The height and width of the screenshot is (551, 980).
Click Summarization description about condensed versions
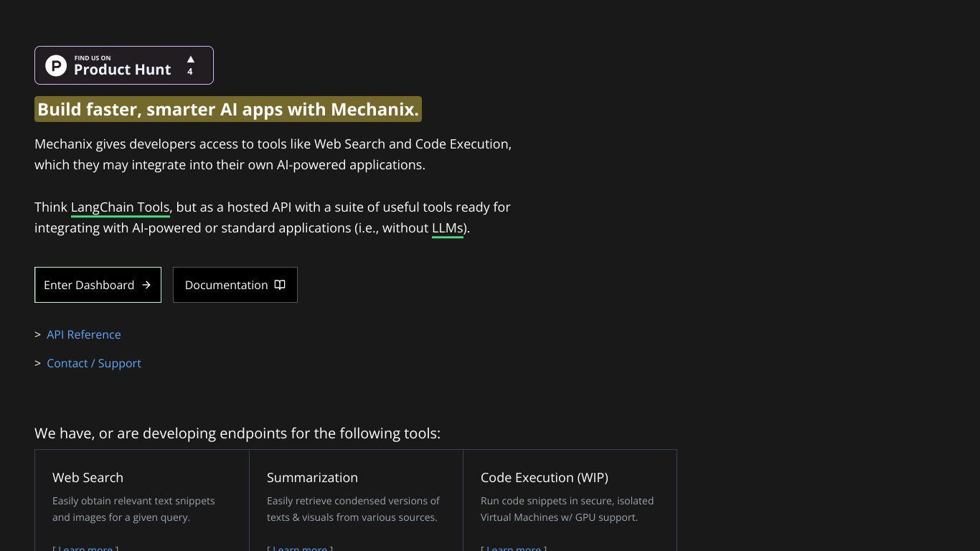[x=353, y=509]
